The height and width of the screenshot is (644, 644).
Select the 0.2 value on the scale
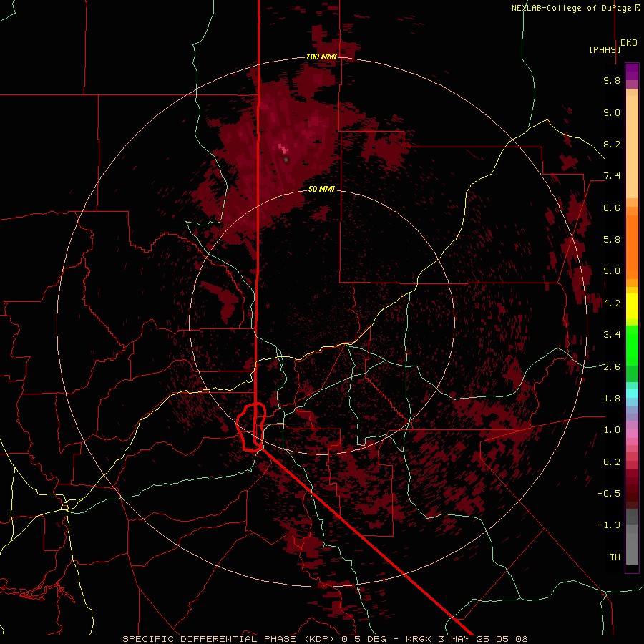[x=612, y=462]
